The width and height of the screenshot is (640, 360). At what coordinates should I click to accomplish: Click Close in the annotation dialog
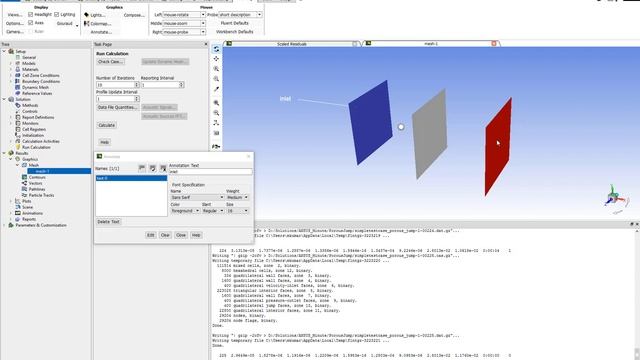click(181, 235)
